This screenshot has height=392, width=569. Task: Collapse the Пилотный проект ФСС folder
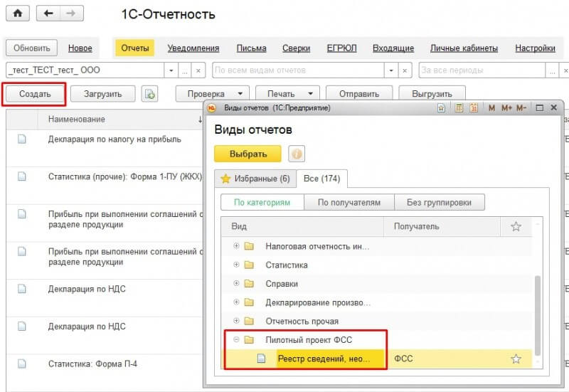coord(236,340)
